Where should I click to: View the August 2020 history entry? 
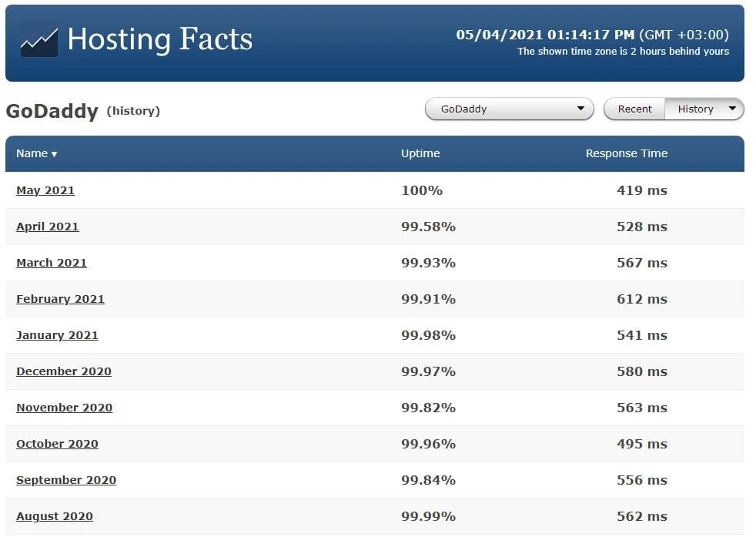[x=55, y=516]
